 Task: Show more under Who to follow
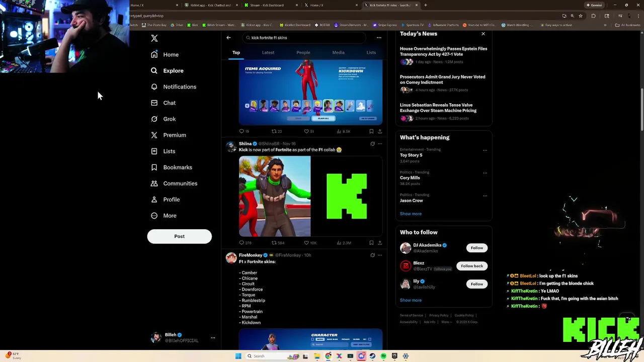[x=411, y=300]
